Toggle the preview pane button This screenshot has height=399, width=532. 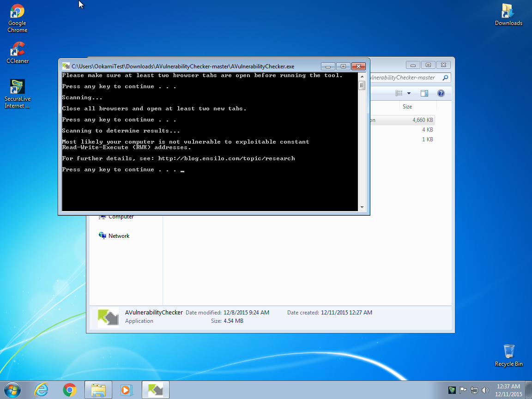(424, 93)
